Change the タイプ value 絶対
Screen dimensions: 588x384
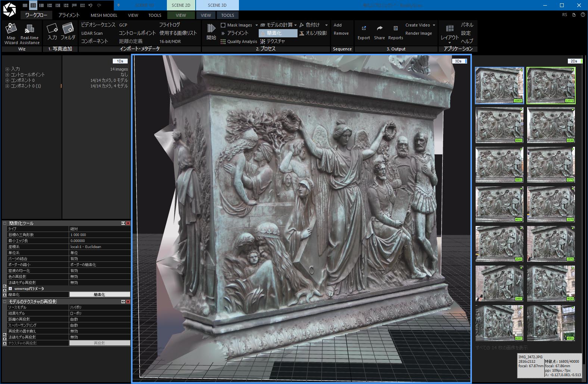tap(100, 229)
